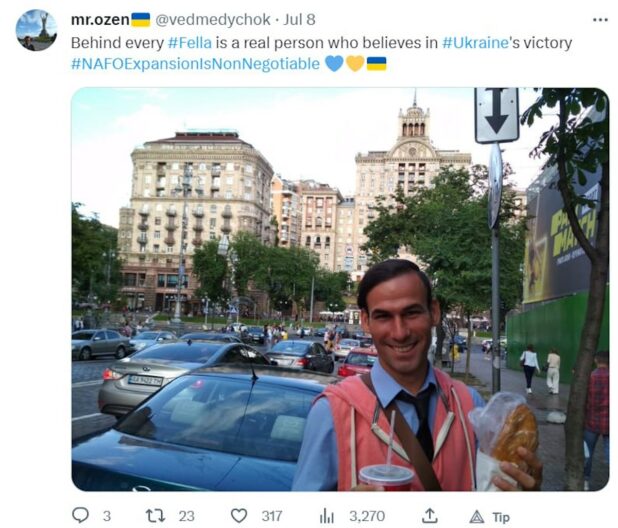The width and height of the screenshot is (618, 528).
Task: Click the Jul 8 timestamp
Action: click(x=300, y=19)
